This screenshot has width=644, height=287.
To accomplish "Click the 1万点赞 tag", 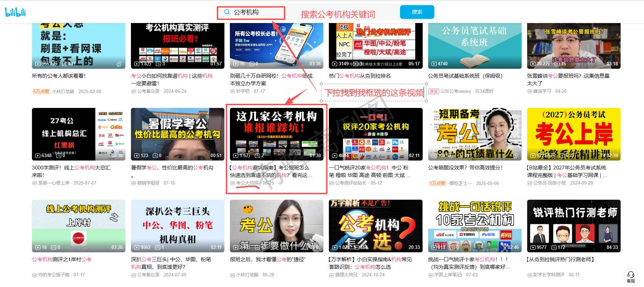I will [x=437, y=183].
